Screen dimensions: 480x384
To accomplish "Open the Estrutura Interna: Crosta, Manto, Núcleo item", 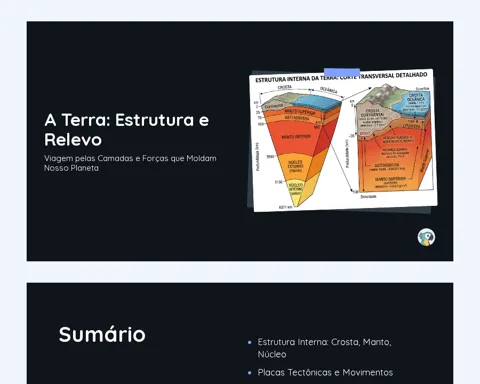I will [324, 348].
